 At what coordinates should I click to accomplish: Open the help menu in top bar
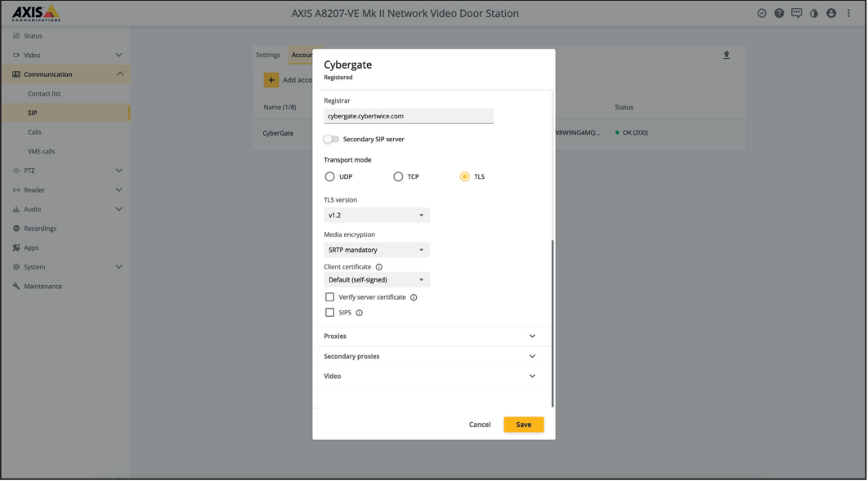[779, 12]
